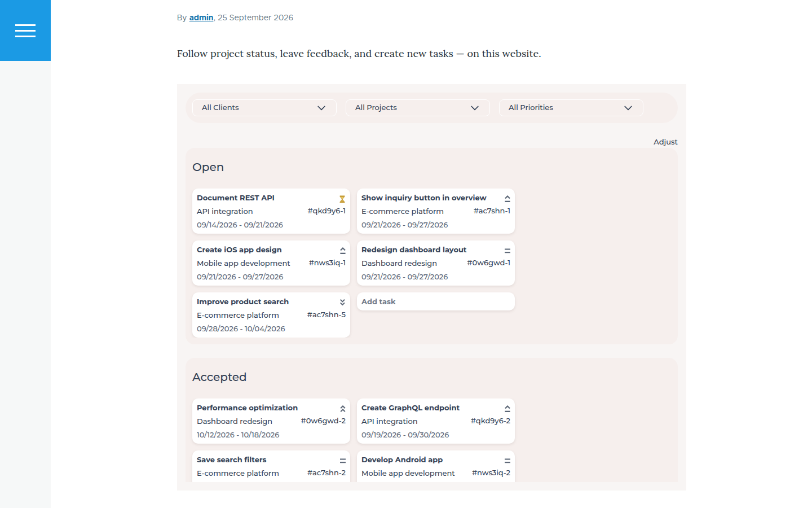Click the Adjust link
This screenshot has width=812, height=508.
(665, 142)
